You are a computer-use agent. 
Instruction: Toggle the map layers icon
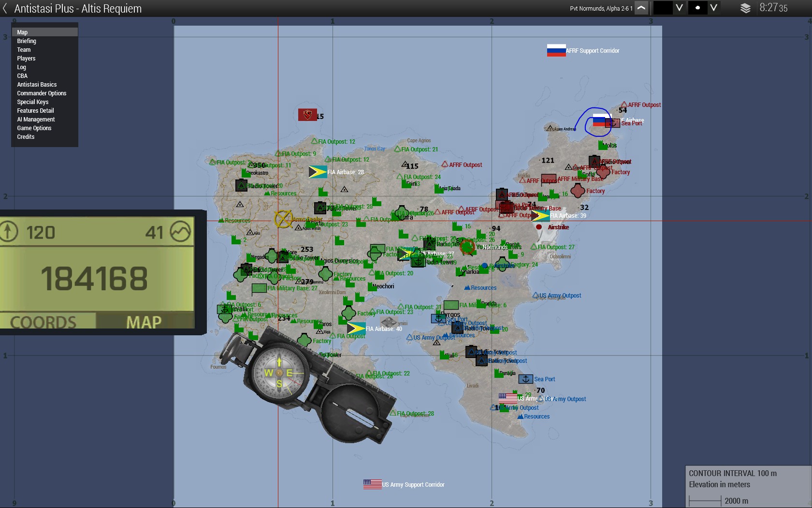pos(745,8)
